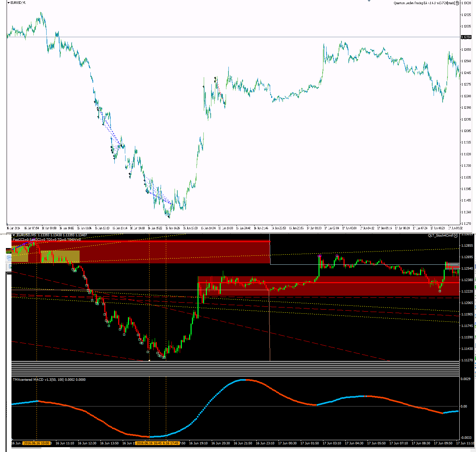
Task: Click the 1.12005 price on M1 scale
Action: 466,131
